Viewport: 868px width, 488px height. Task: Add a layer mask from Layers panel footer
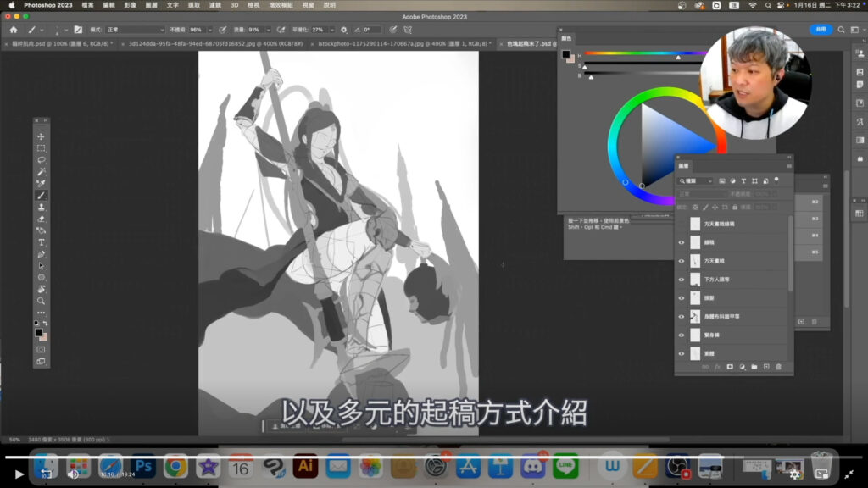pyautogui.click(x=729, y=367)
